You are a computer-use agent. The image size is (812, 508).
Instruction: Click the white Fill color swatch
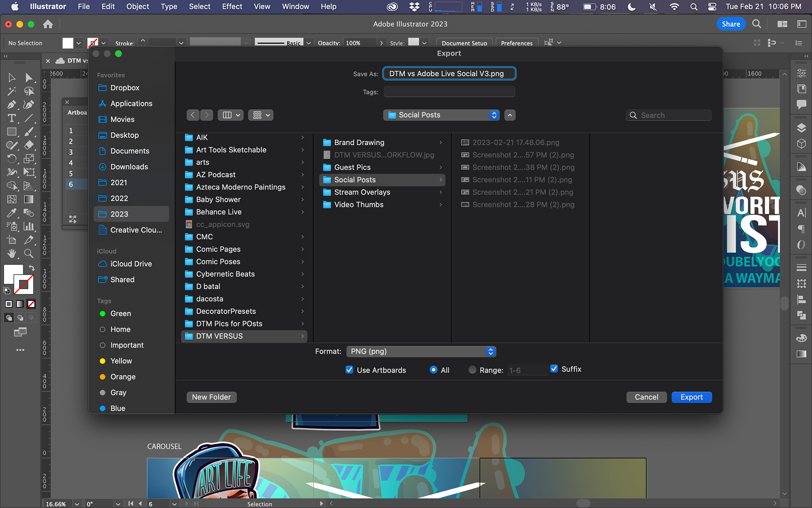point(13,274)
